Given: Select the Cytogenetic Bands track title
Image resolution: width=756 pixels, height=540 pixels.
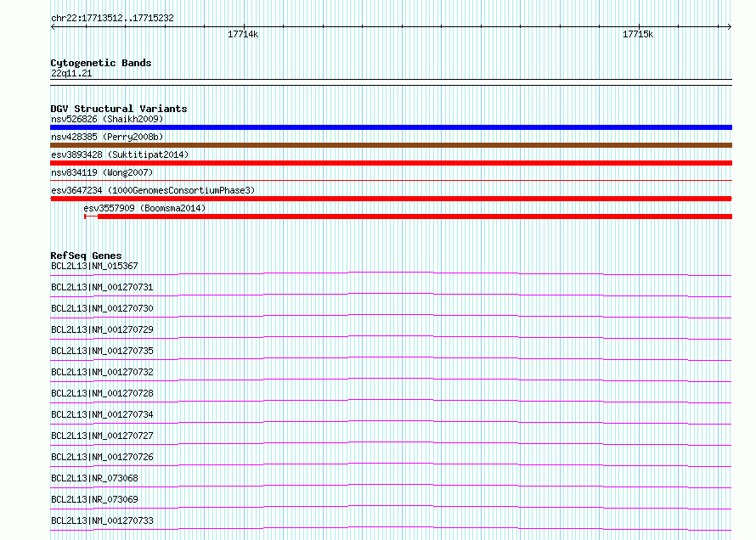Looking at the screenshot, I should (101, 63).
